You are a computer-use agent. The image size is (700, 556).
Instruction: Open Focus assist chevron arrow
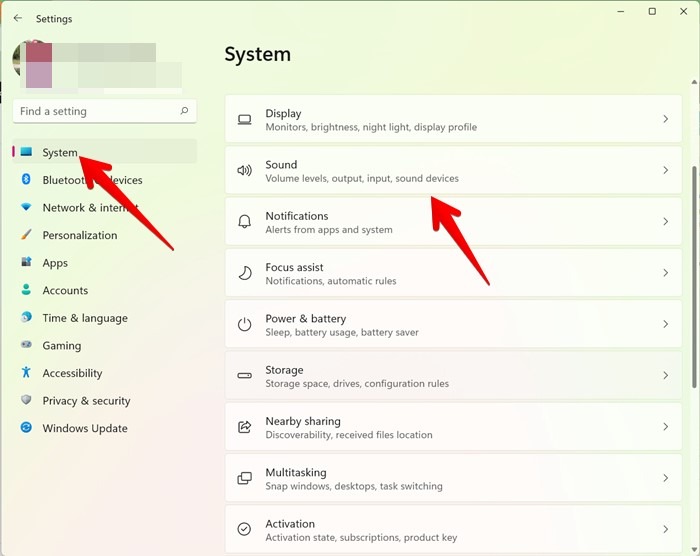(x=665, y=273)
